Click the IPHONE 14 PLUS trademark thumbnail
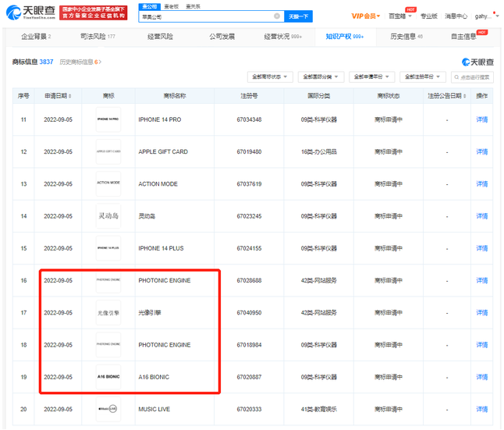Screen dimensions: 504x430 point(108,248)
